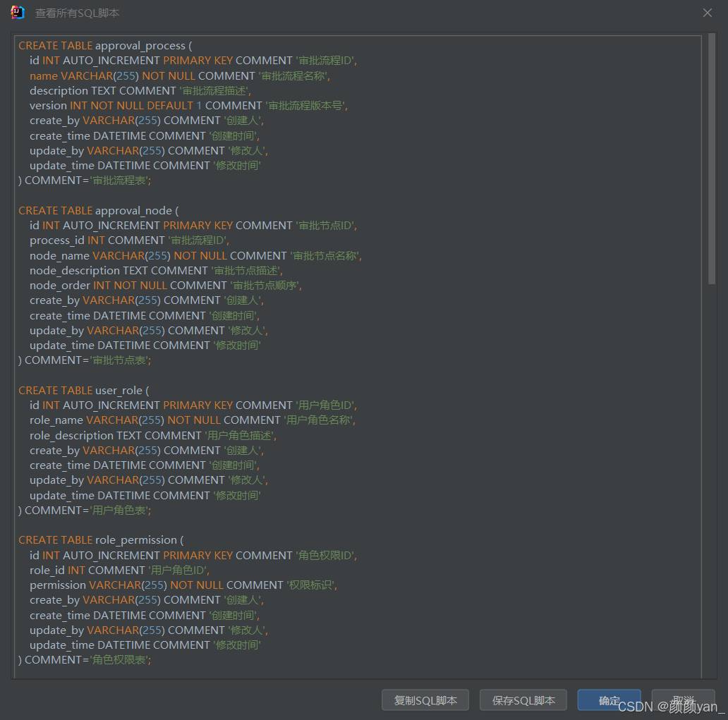Click the '审批流程表' table comment text
This screenshot has height=720, width=728.
pos(120,181)
